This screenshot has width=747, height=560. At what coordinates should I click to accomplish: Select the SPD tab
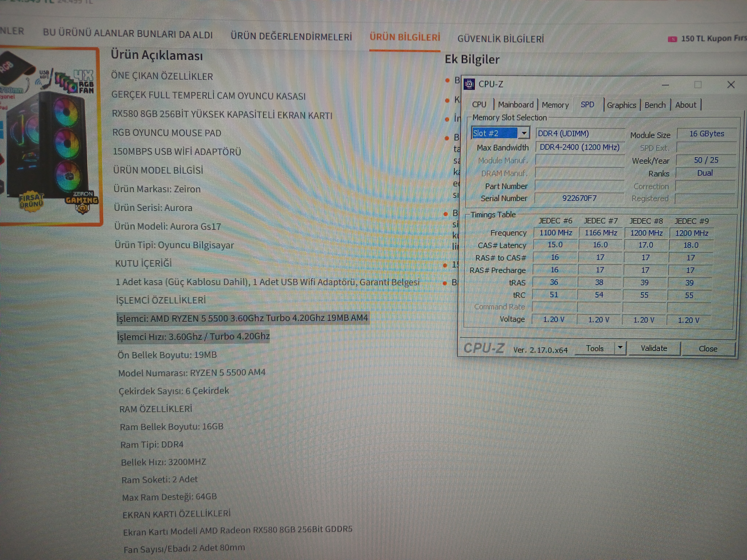(587, 105)
